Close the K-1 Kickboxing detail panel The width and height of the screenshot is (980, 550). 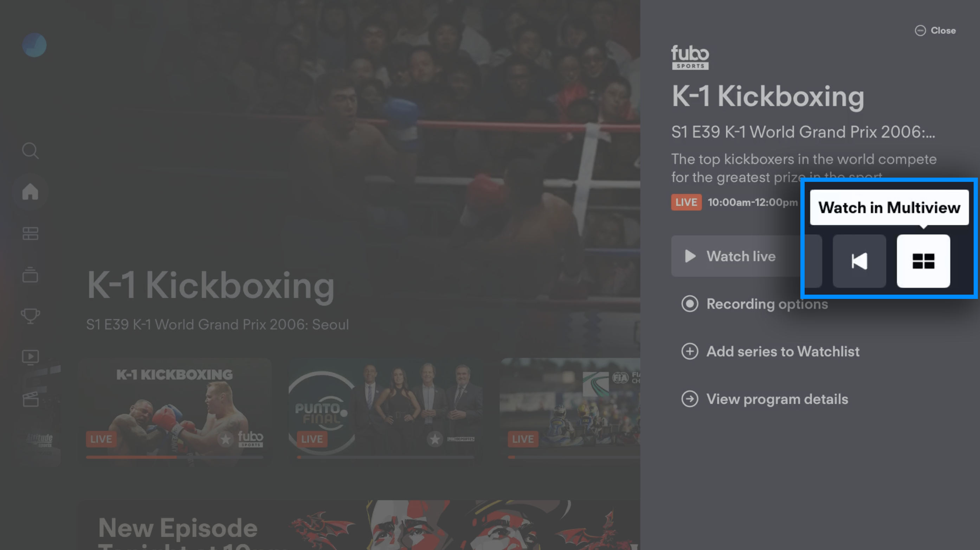pos(936,30)
